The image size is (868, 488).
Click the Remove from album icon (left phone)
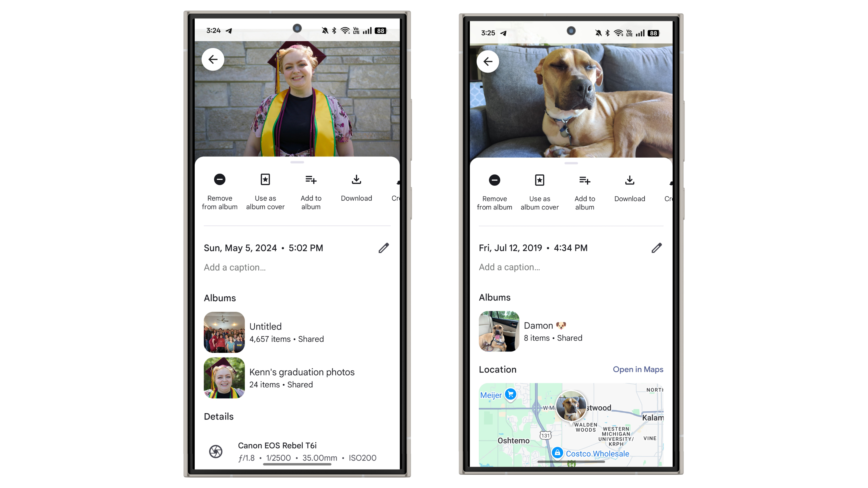(x=219, y=180)
